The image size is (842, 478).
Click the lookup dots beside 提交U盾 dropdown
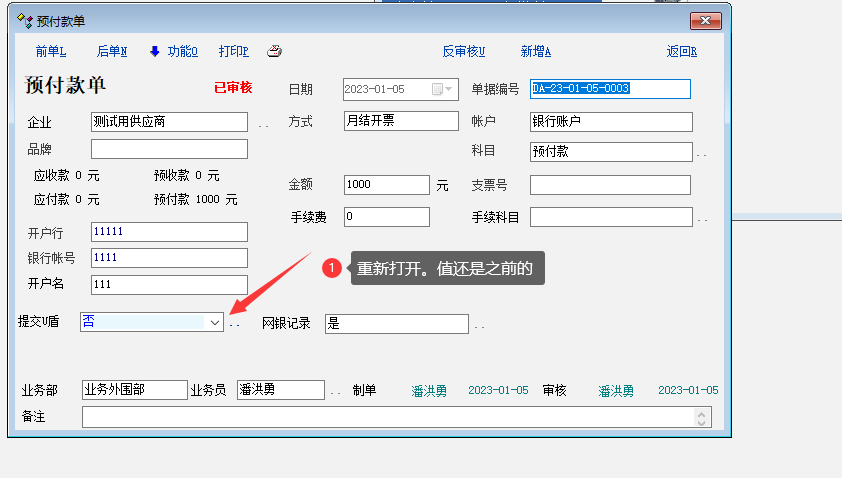pos(235,326)
